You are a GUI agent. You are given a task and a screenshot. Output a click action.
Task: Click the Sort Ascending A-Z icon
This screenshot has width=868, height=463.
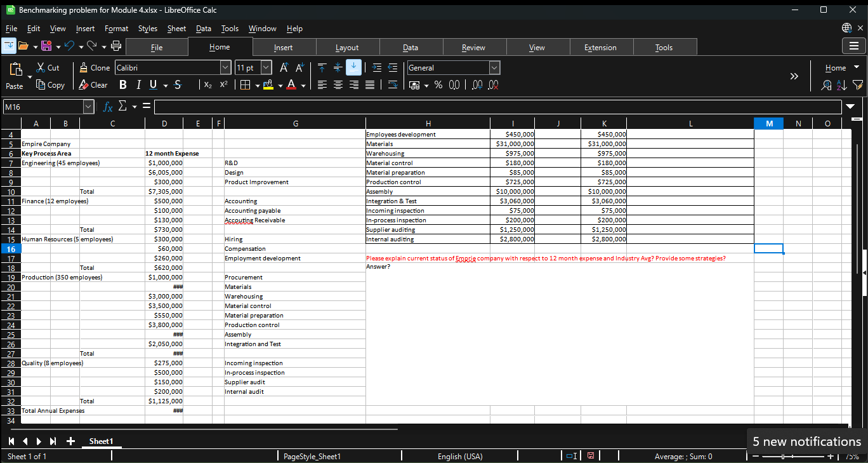841,85
